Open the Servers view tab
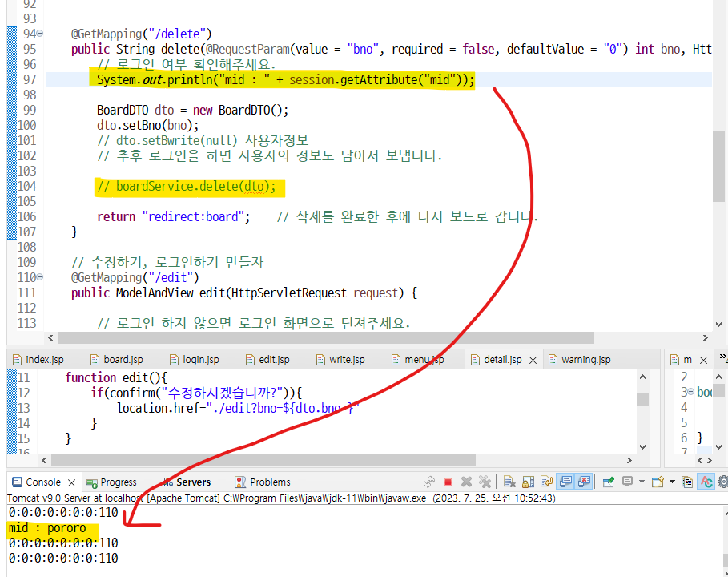The height and width of the screenshot is (577, 728). click(x=187, y=482)
